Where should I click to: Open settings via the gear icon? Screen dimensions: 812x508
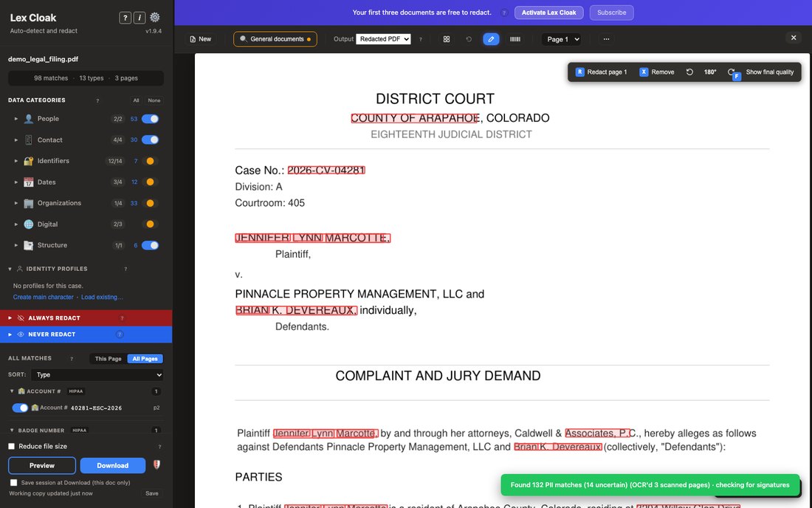[x=155, y=18]
